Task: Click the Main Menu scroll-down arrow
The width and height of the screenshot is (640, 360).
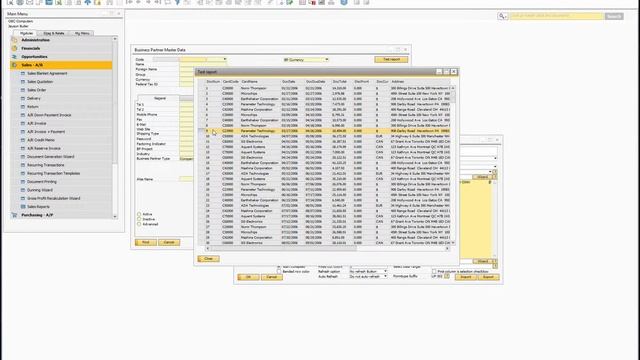Action: point(115,216)
